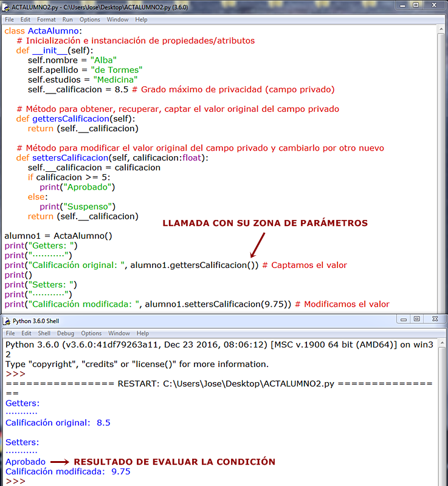Maximize the ACTALUMNO2.py editor window

(416, 5)
